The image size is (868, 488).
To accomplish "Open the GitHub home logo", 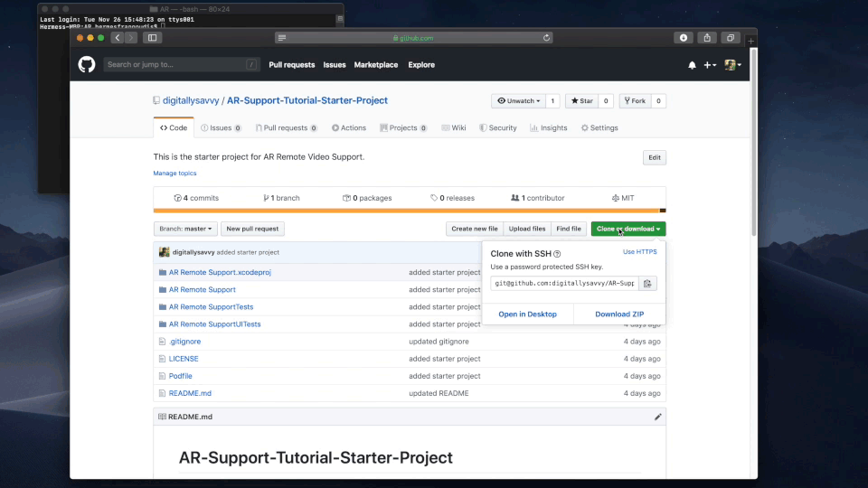I will 87,65.
